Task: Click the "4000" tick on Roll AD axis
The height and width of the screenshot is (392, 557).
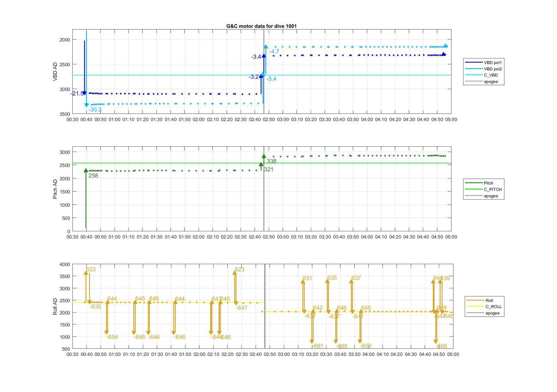Action: click(x=65, y=264)
